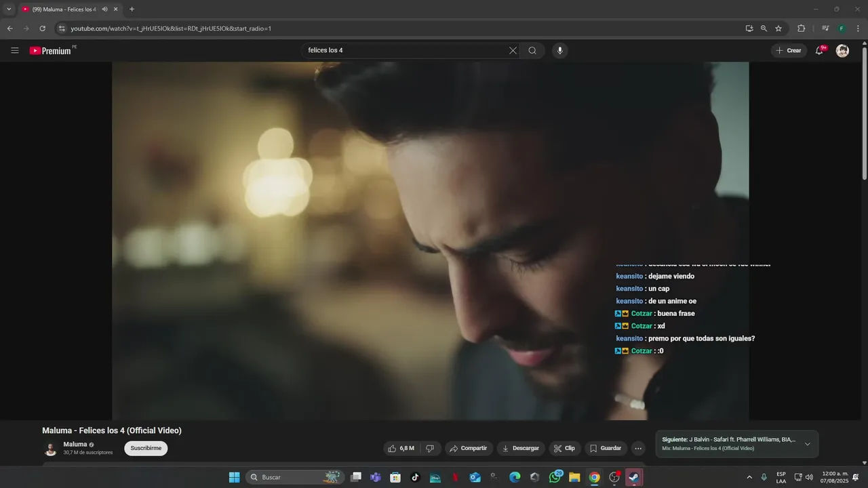Image resolution: width=868 pixels, height=488 pixels.
Task: Open Maluma channel avatar
Action: click(50, 449)
